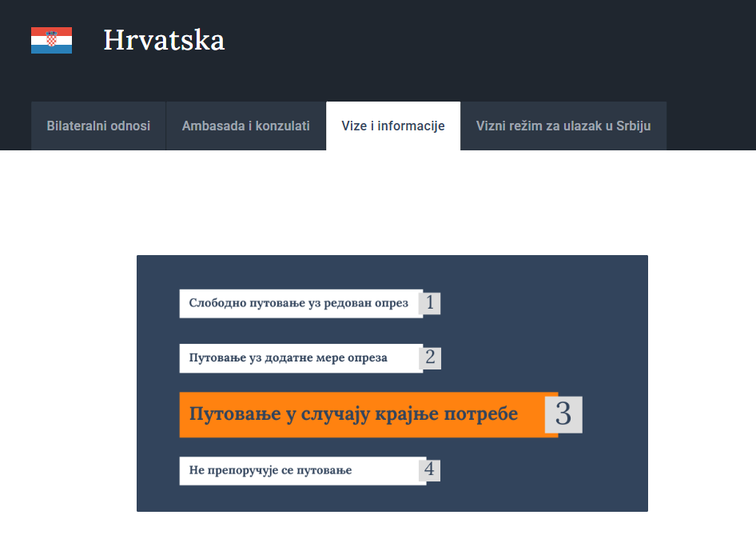
Task: Select the Слободно путовање уз редован опрез level
Action: click(x=300, y=303)
